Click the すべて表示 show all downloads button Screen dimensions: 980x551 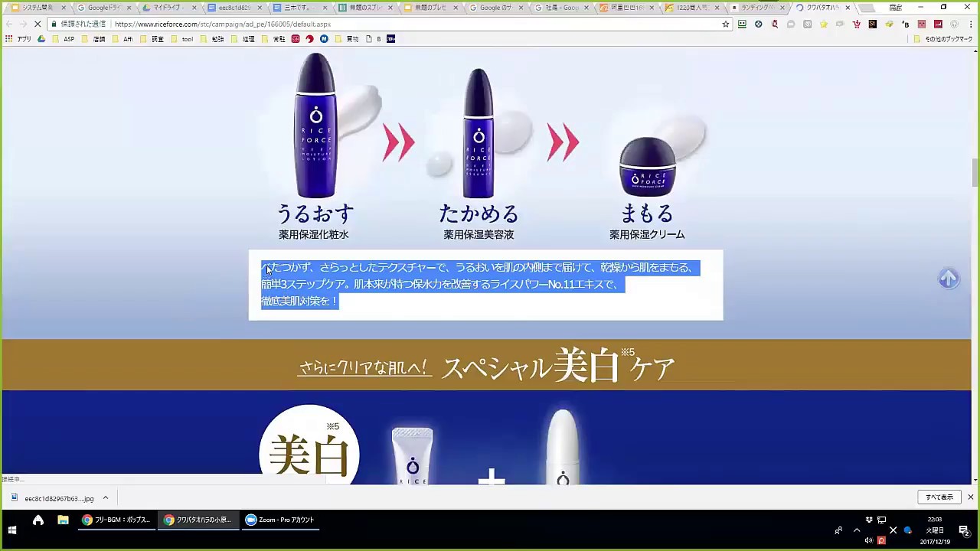point(939,497)
